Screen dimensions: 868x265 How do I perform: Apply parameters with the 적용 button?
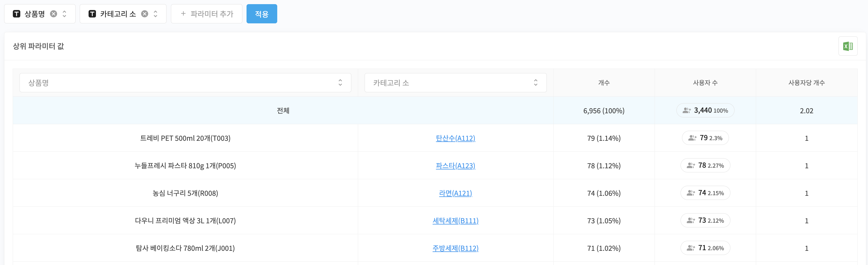pyautogui.click(x=262, y=14)
